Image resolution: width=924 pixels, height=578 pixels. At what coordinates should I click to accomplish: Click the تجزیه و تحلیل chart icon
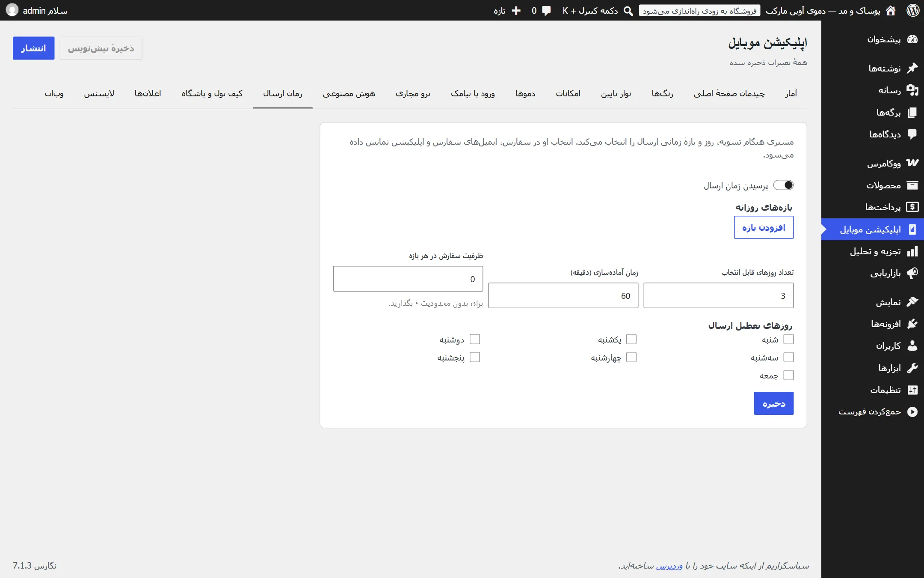coord(912,251)
